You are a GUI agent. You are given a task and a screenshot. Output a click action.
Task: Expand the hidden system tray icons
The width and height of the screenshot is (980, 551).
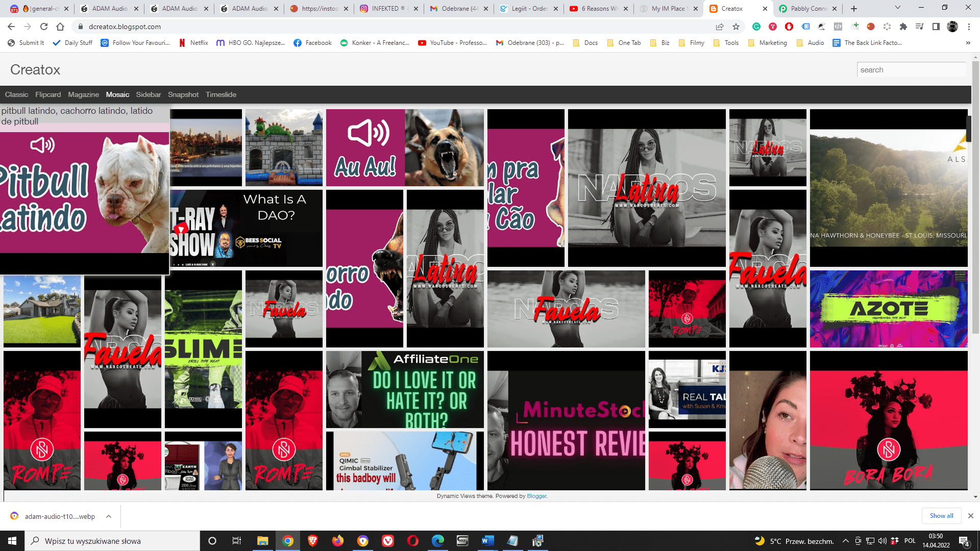click(846, 541)
